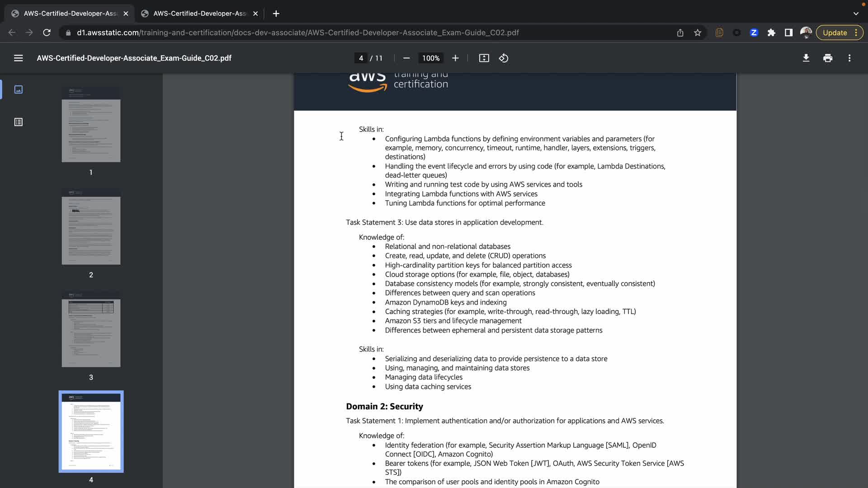Open browser Extensions puzzle menu
This screenshot has width=868, height=488.
(x=771, y=33)
